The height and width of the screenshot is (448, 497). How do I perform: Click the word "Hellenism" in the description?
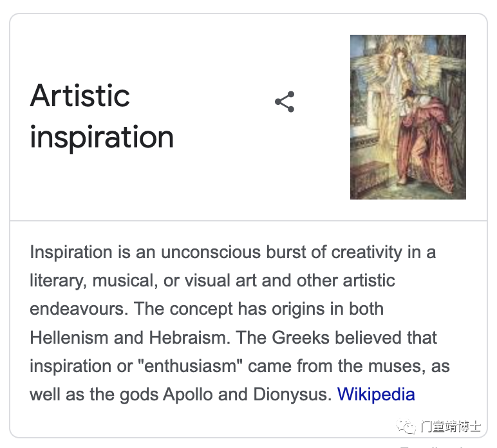click(x=69, y=337)
